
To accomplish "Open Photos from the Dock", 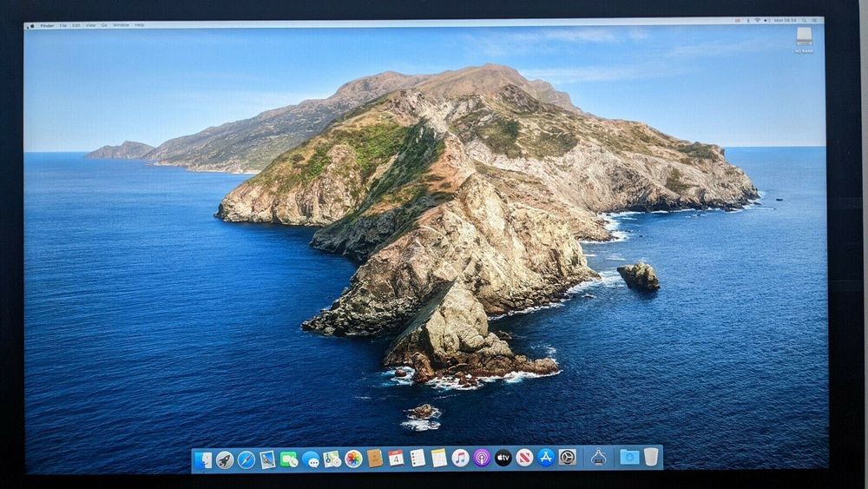I will pos(353,459).
